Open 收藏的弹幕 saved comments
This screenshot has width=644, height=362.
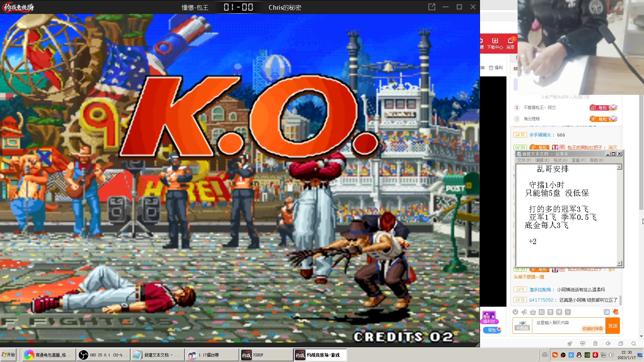coord(593,329)
